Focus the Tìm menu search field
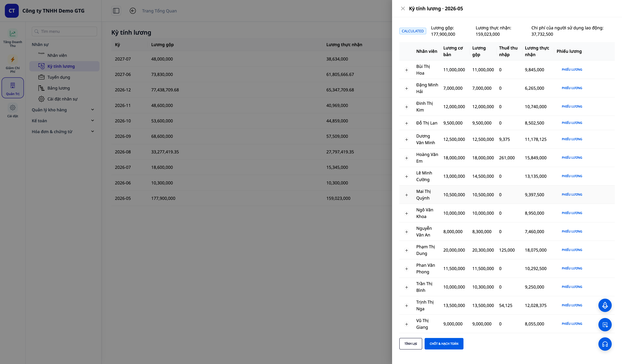Screen dimensions: 622x364 64,31
